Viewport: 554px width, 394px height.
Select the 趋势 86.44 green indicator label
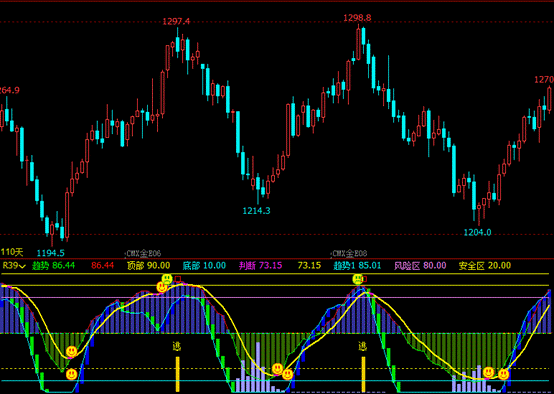[54, 265]
